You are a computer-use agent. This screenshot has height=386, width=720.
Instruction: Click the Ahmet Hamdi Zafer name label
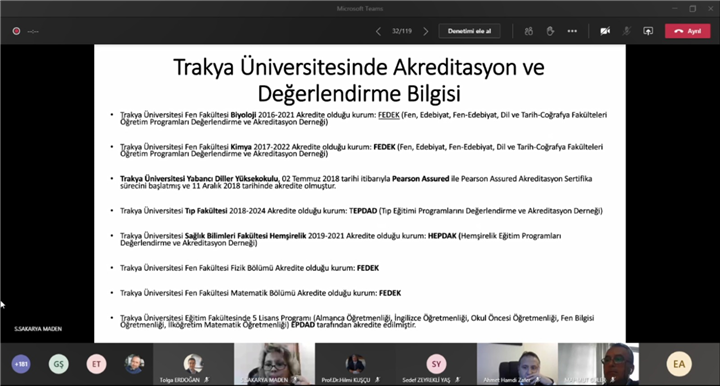(506, 380)
